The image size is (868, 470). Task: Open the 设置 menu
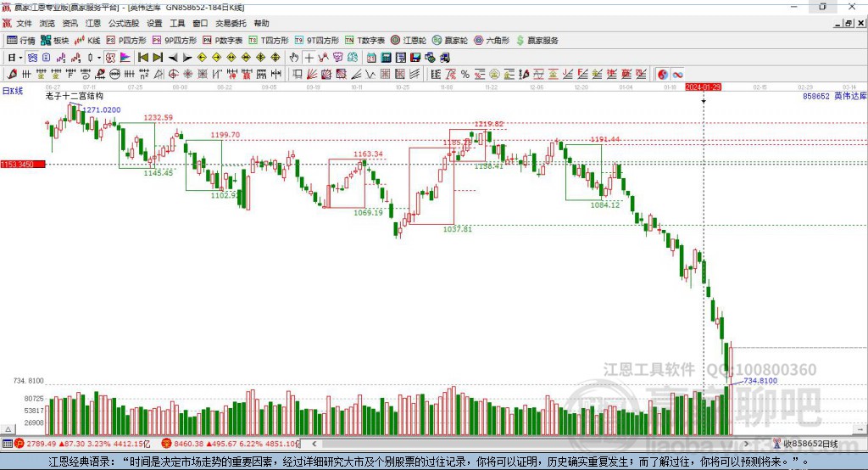154,23
